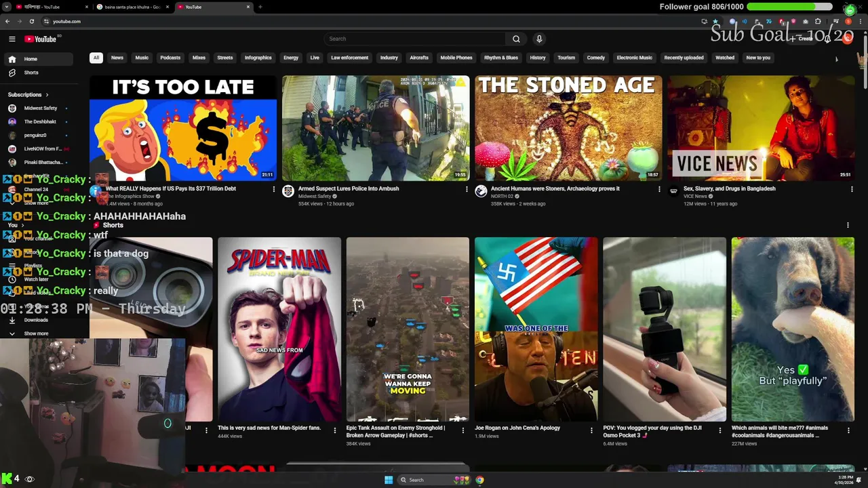The width and height of the screenshot is (868, 488).
Task: Open options for 'Sex, Slavery, and Drugs' video
Action: (852, 189)
